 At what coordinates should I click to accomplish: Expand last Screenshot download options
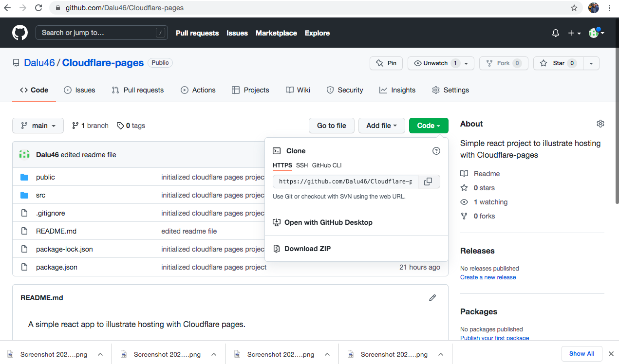point(441,354)
